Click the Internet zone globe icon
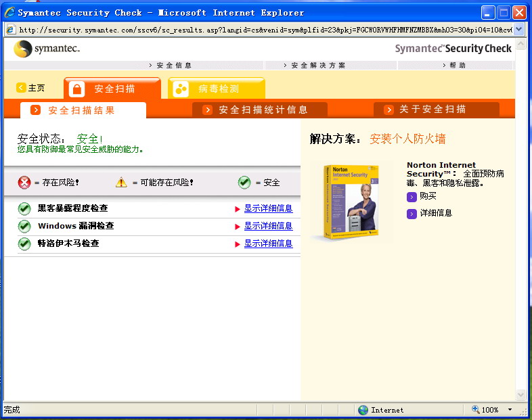Viewport: 532px width, 420px height. tap(363, 410)
